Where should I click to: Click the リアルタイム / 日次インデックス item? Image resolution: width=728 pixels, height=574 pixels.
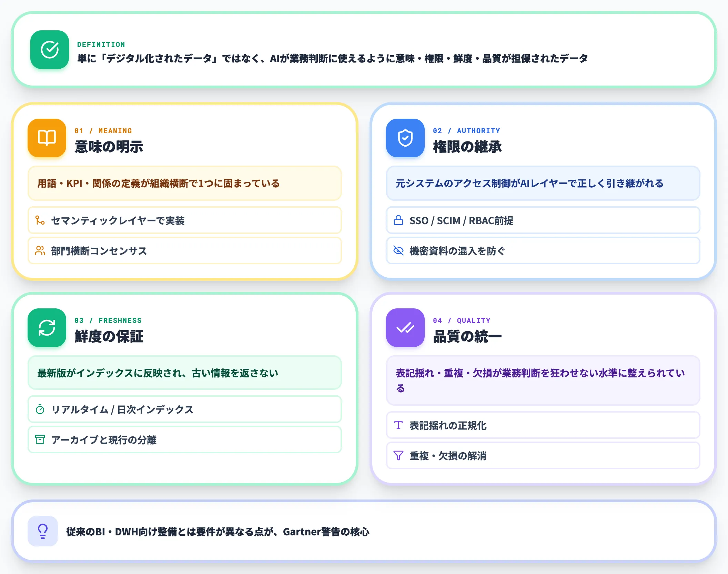coord(185,409)
